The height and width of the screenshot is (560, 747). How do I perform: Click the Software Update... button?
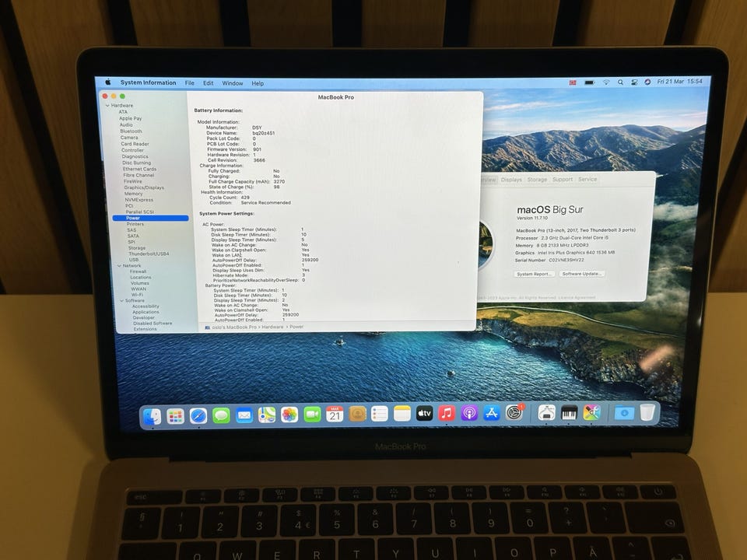(x=582, y=274)
